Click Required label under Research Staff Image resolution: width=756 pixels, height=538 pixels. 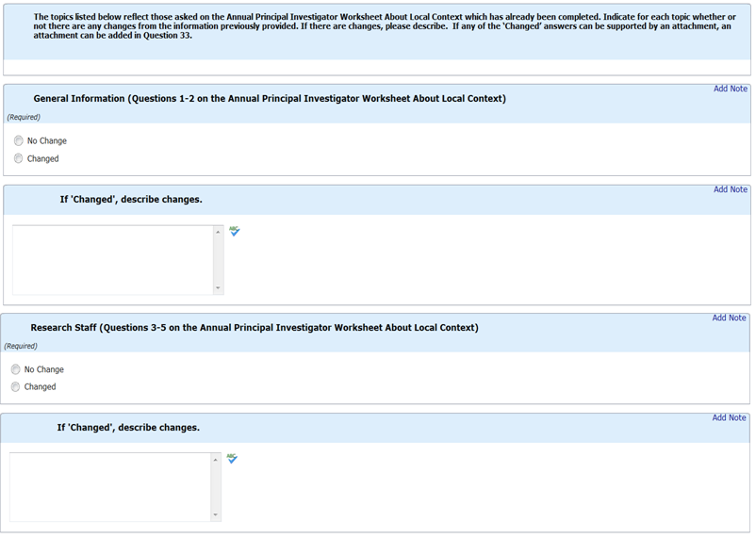(21, 346)
